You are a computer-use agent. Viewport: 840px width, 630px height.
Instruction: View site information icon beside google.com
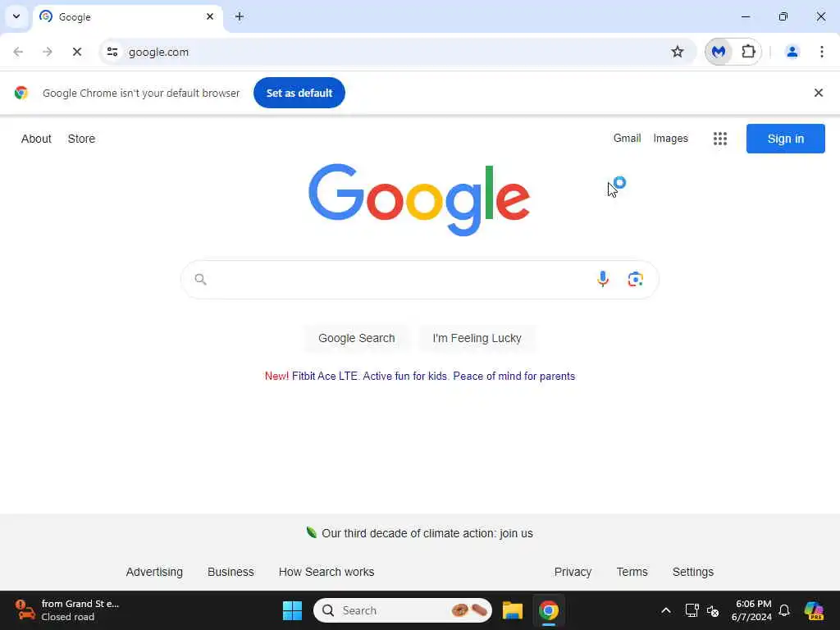pos(112,52)
